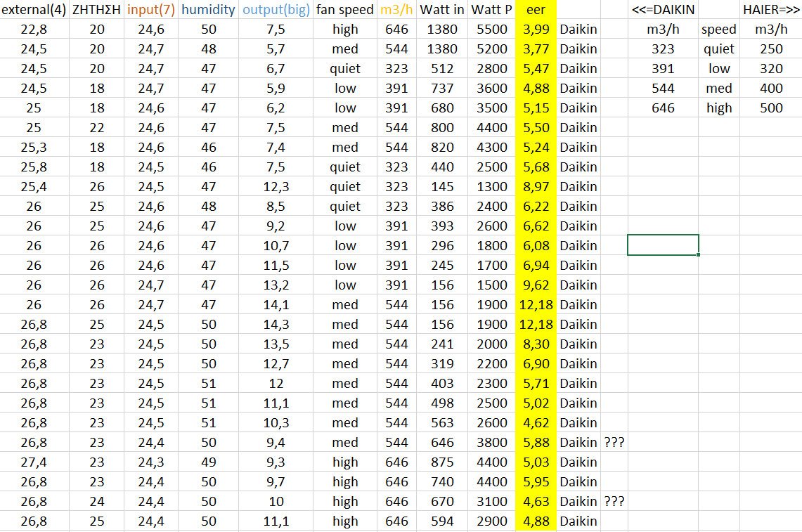This screenshot has height=532, width=802.
Task: Click the external temperature cell 22,8
Action: pos(34,29)
